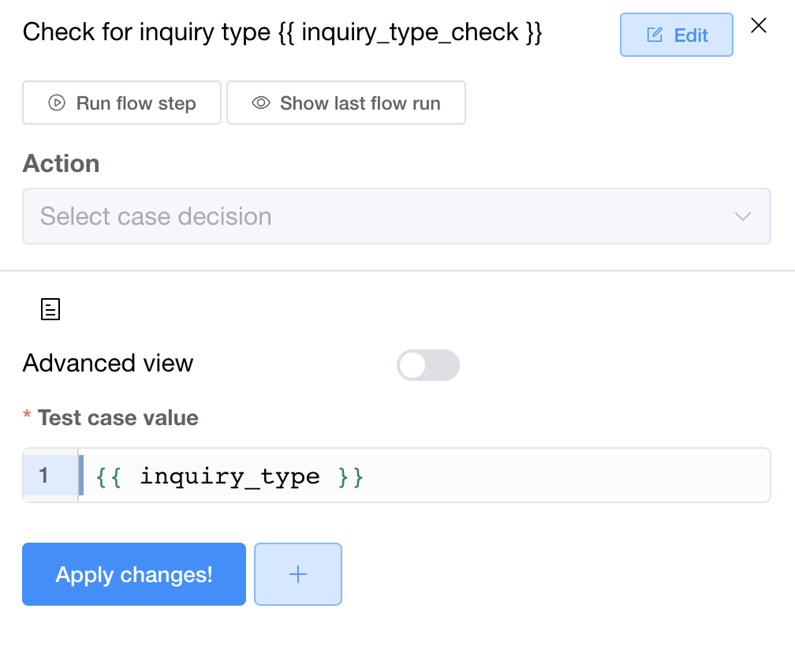Click the inquiry_type template variable text
This screenshot has width=795, height=672.
(230, 476)
